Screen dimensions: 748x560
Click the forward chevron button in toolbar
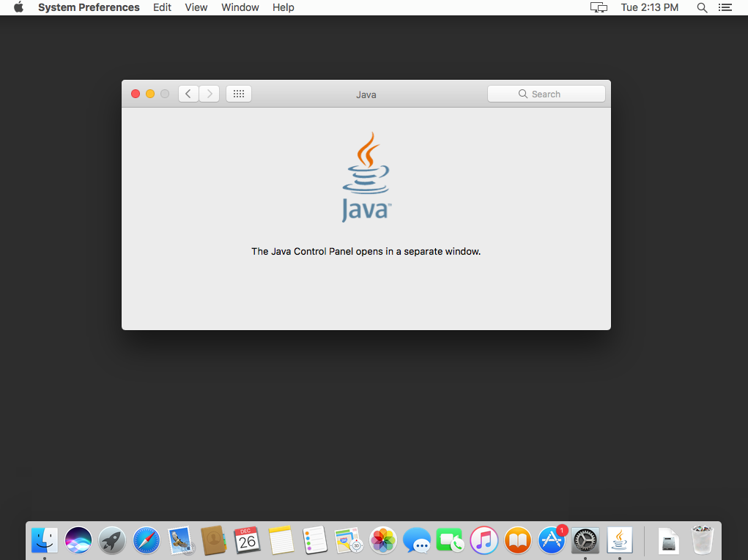pyautogui.click(x=210, y=94)
